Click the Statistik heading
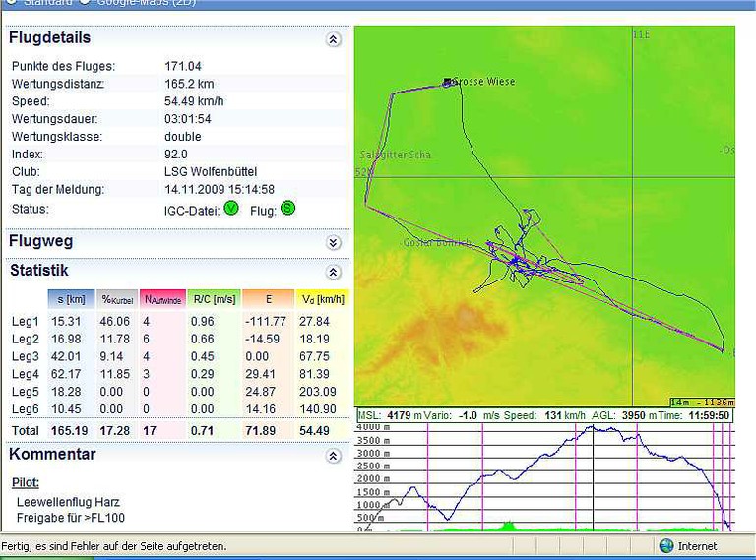Screen dimensions: 756x560 point(39,271)
